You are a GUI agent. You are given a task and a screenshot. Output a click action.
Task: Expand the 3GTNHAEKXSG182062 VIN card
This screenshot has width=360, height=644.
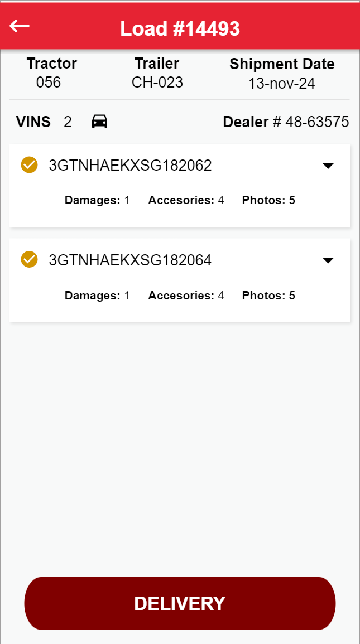(x=328, y=166)
